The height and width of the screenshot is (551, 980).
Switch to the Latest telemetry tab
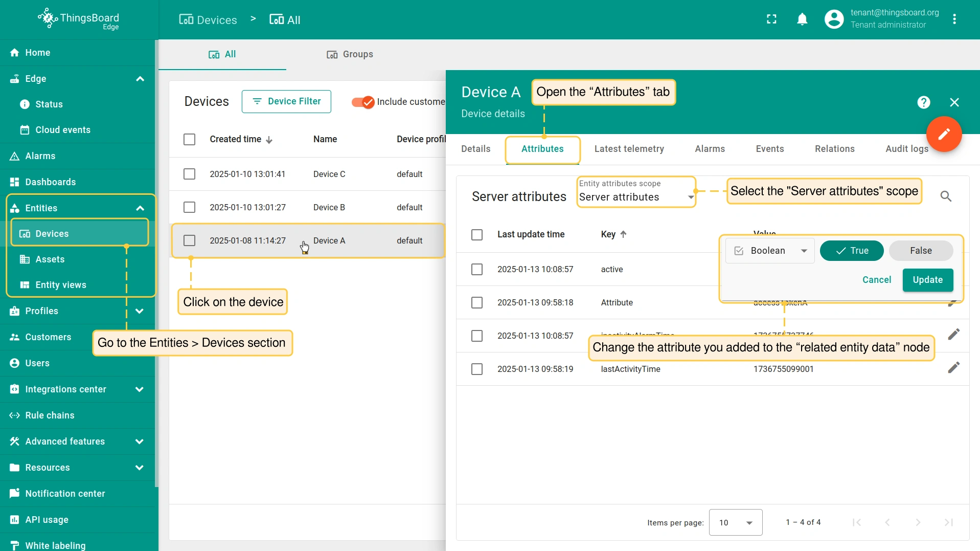629,149
